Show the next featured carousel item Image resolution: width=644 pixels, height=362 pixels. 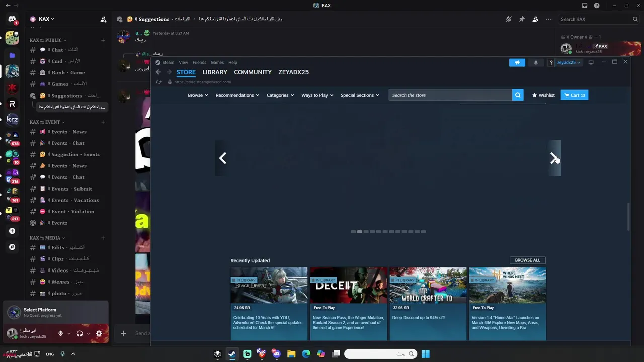point(554,158)
